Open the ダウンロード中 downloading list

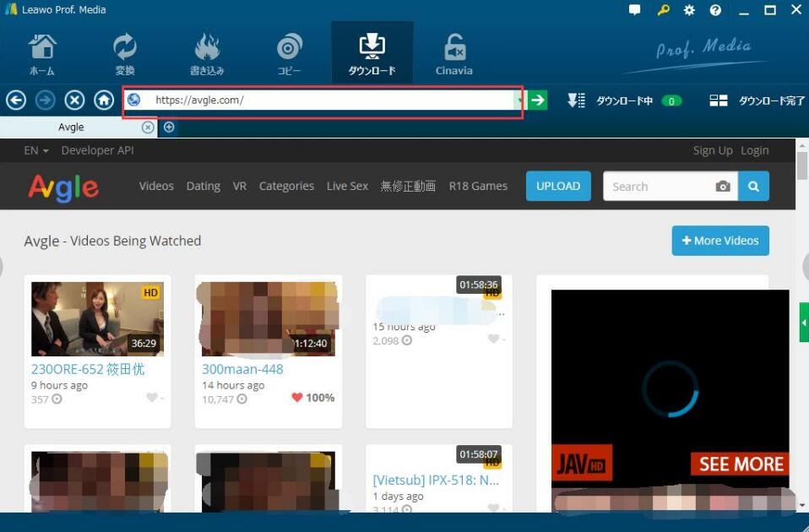click(x=624, y=100)
